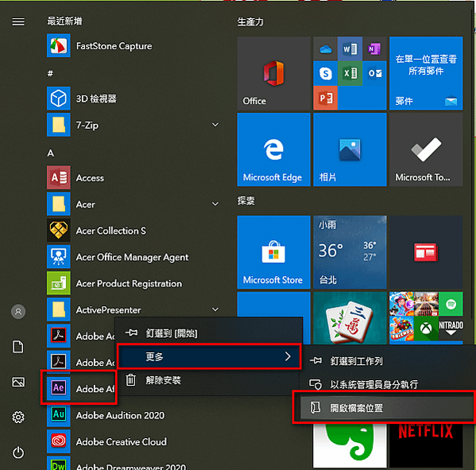
Task: Open Settings gear in left sidebar
Action: [18, 418]
